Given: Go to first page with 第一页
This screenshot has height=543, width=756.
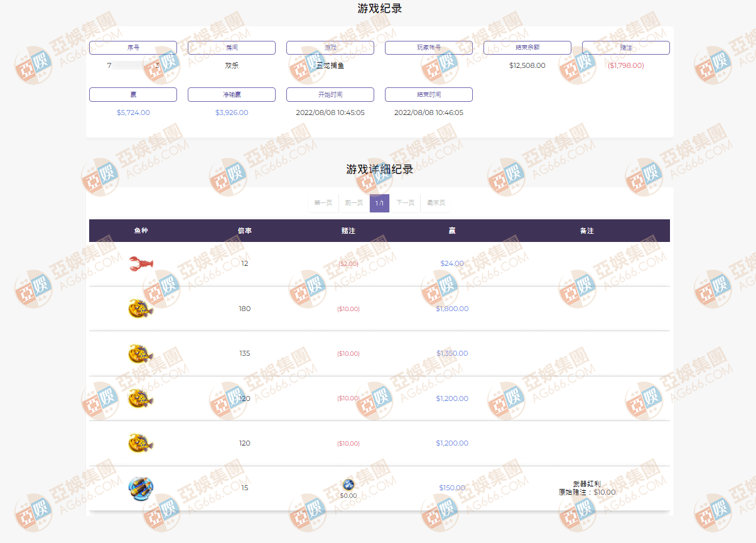Looking at the screenshot, I should (x=323, y=203).
